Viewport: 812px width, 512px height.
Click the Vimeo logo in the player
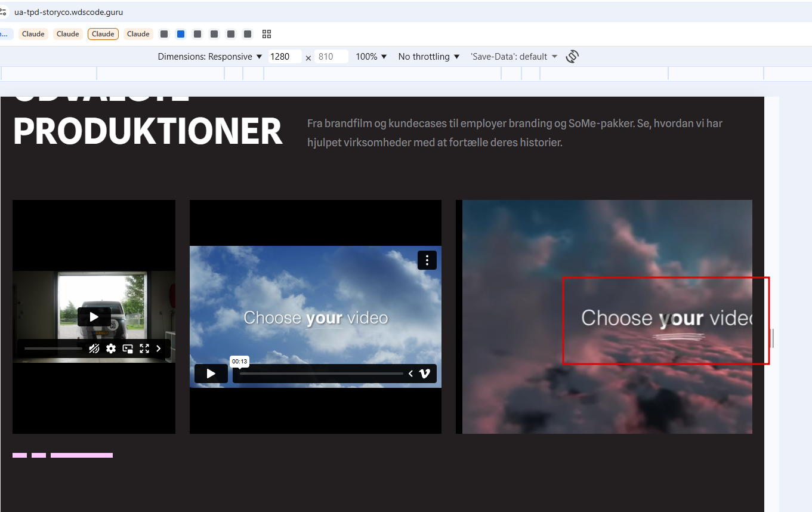tap(425, 374)
